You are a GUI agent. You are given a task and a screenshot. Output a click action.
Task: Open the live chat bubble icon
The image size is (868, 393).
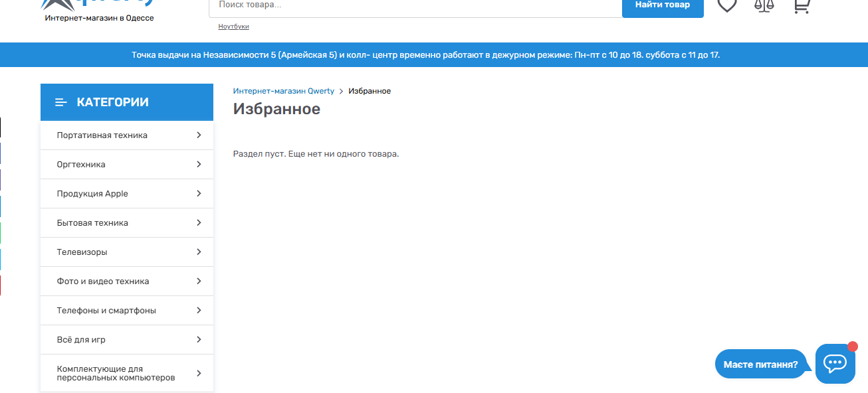[835, 363]
